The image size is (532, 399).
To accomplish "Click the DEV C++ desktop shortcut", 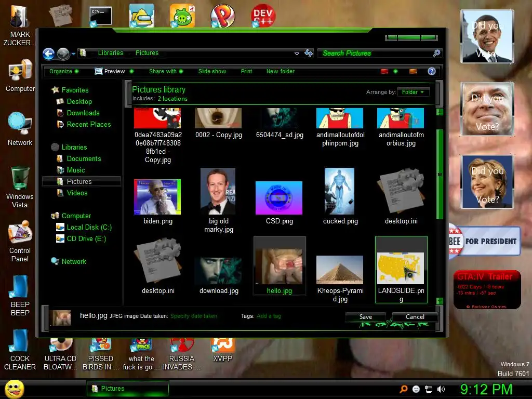I will coord(263,16).
